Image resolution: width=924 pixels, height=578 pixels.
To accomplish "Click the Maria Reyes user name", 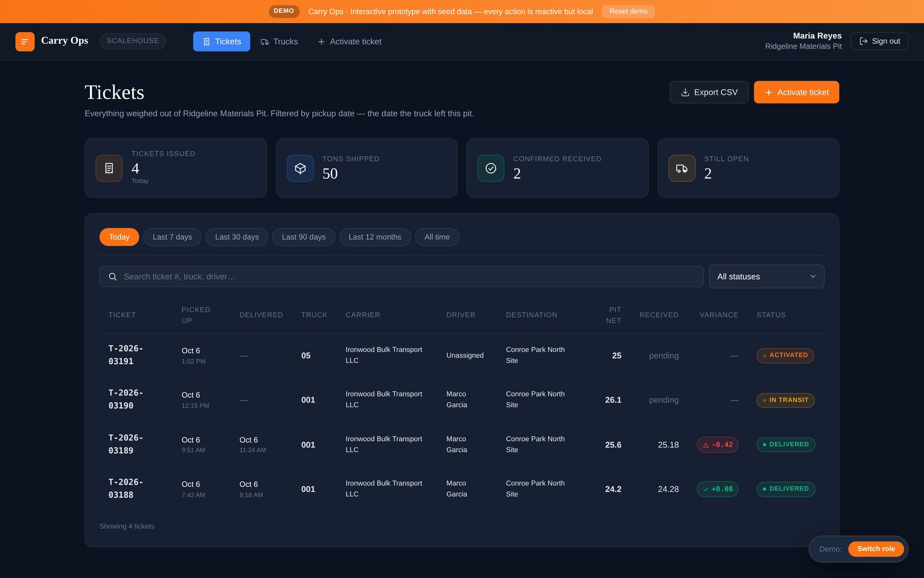I will (817, 36).
